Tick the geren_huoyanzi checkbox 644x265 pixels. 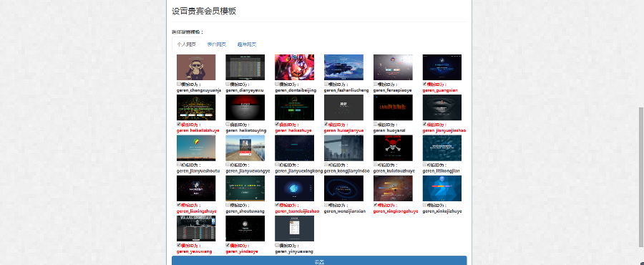(x=376, y=124)
